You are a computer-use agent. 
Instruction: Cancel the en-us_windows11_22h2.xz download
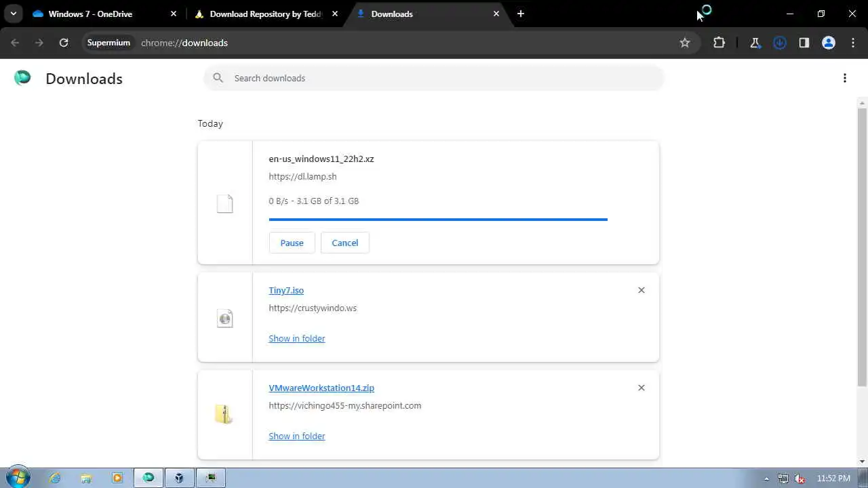click(344, 243)
